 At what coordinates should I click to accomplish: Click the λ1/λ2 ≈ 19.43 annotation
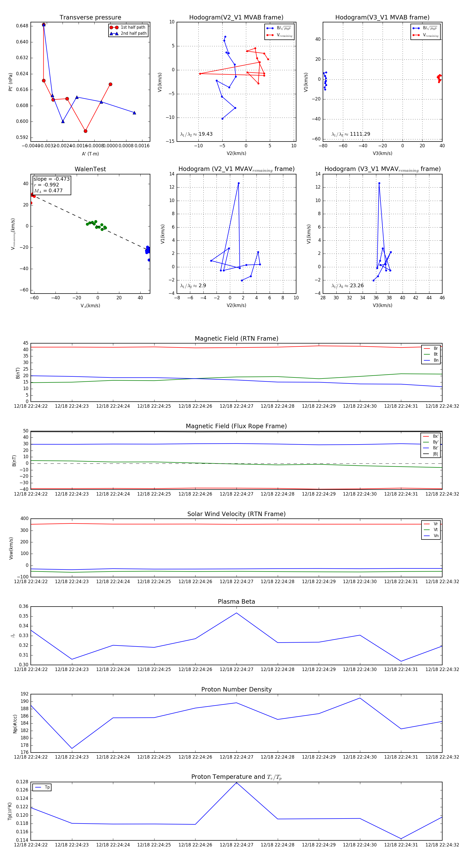click(x=196, y=134)
